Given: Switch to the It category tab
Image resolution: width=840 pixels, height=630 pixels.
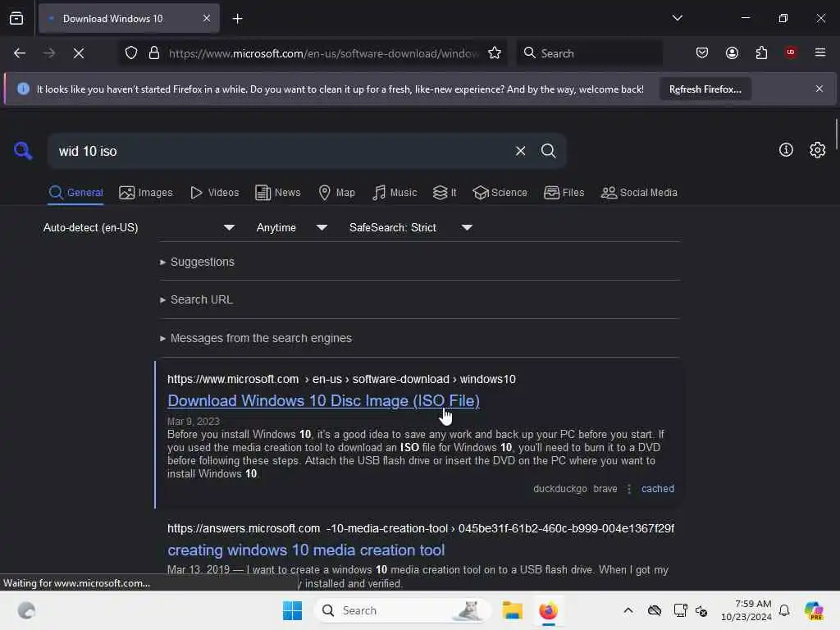Looking at the screenshot, I should click(445, 192).
